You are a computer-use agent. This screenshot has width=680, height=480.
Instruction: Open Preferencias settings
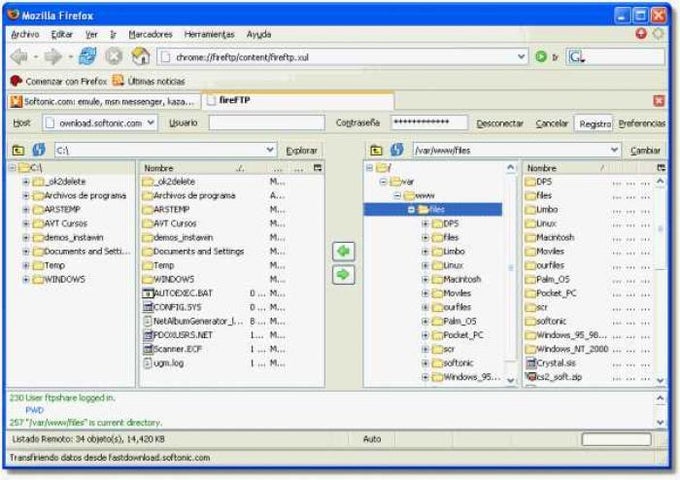[x=642, y=124]
